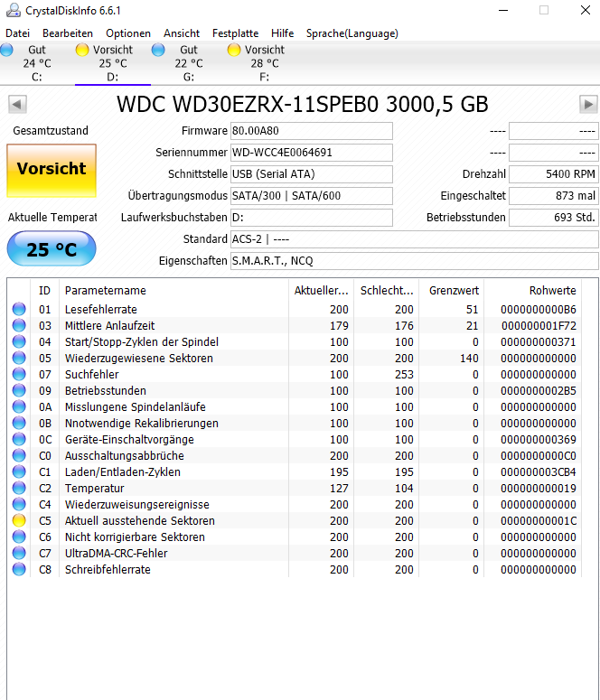
Task: Click the Laufwerksbuchstaben field showing D:
Action: pos(312,218)
